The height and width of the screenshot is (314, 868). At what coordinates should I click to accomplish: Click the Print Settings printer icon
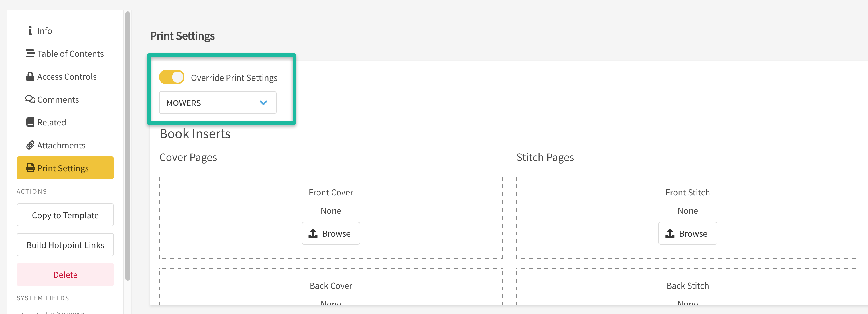pos(30,168)
